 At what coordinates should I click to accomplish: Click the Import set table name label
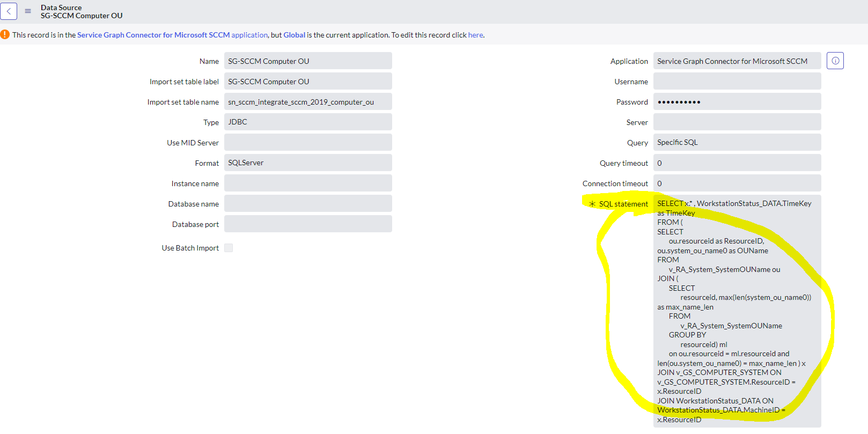pos(183,102)
